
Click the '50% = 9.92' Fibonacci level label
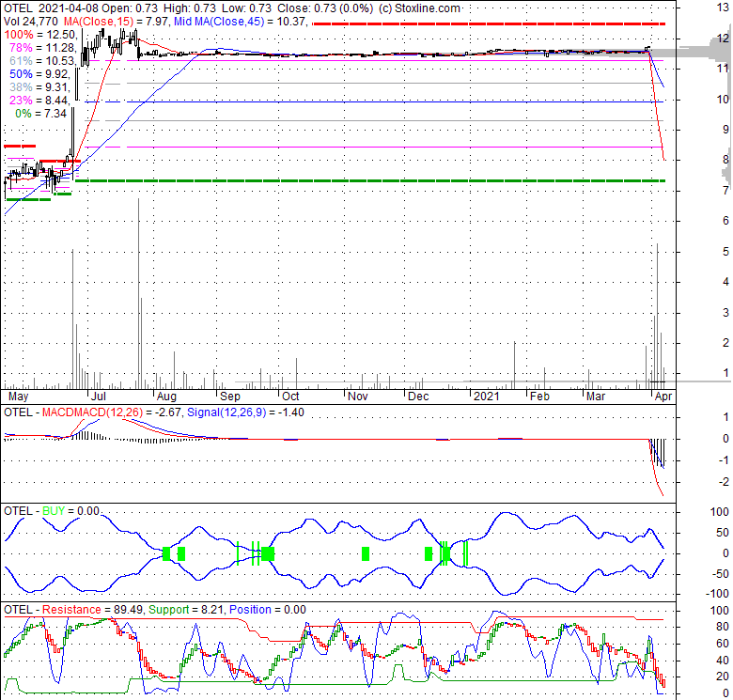(x=39, y=74)
